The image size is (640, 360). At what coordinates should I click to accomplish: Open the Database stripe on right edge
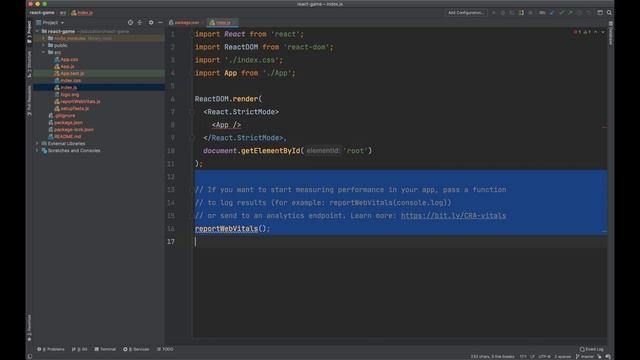611,33
